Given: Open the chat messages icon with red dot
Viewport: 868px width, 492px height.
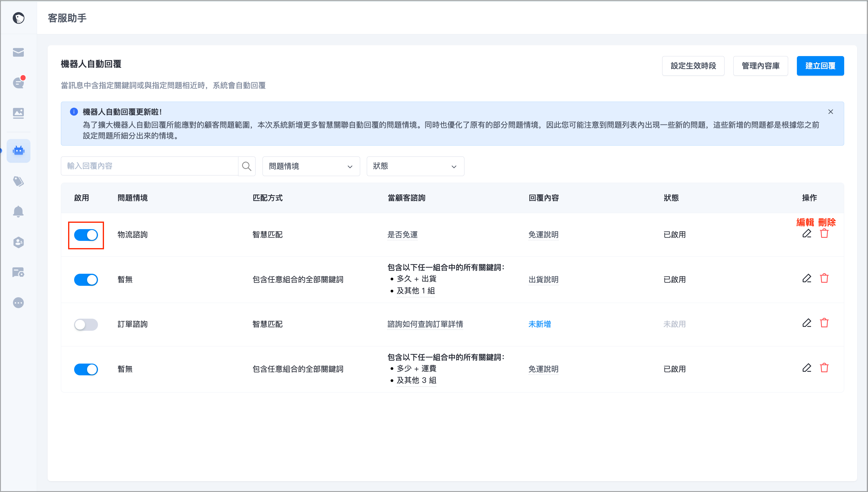Looking at the screenshot, I should [18, 82].
